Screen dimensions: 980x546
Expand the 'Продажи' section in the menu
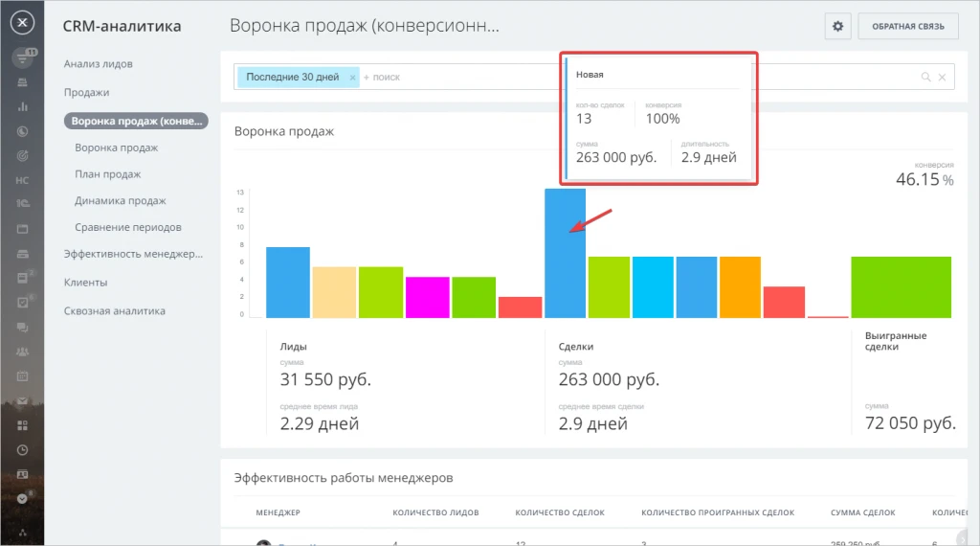[x=87, y=93]
